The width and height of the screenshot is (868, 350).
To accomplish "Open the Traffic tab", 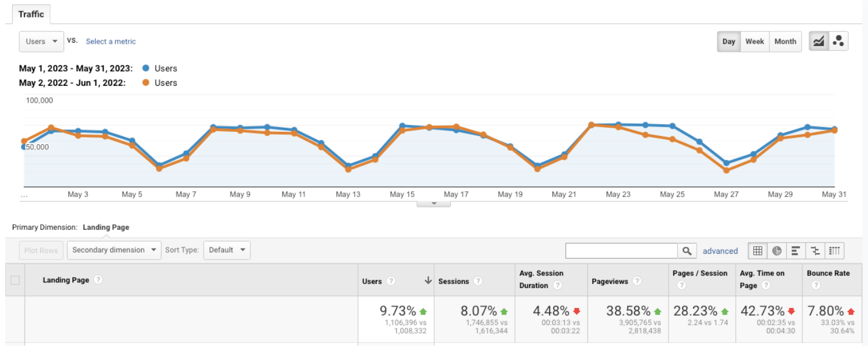I will coord(31,14).
